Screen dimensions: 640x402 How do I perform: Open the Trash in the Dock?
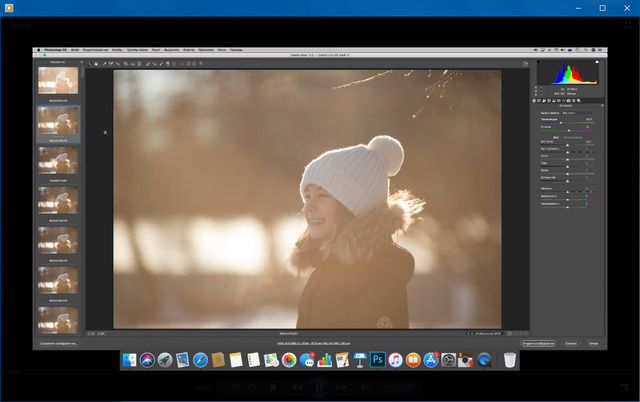[x=509, y=359]
